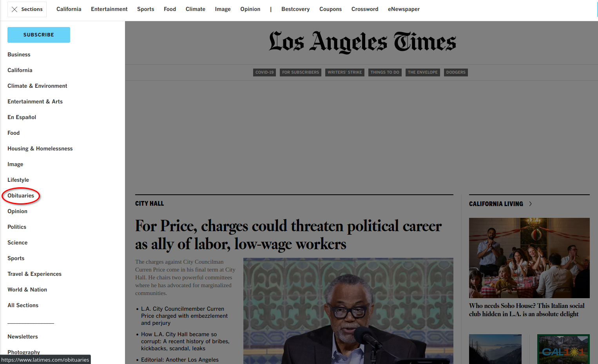The height and width of the screenshot is (364, 598).
Task: Open All Sections in sidebar
Action: point(23,305)
